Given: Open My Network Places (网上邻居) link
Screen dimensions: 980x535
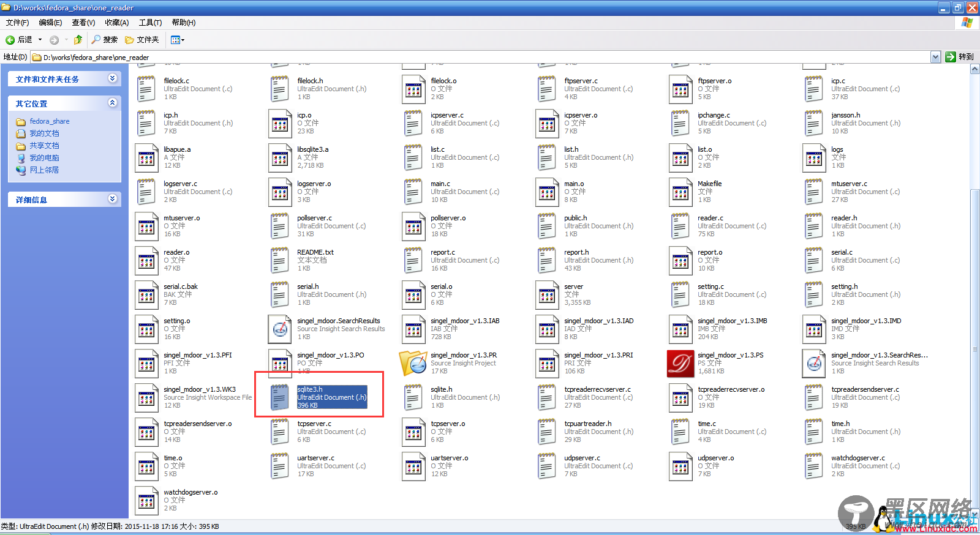Looking at the screenshot, I should pos(44,170).
